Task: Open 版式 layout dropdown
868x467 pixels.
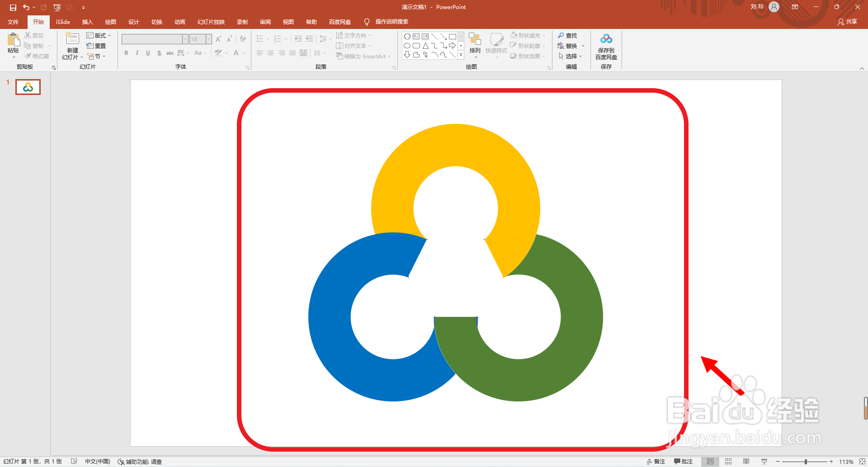Action: pos(99,35)
